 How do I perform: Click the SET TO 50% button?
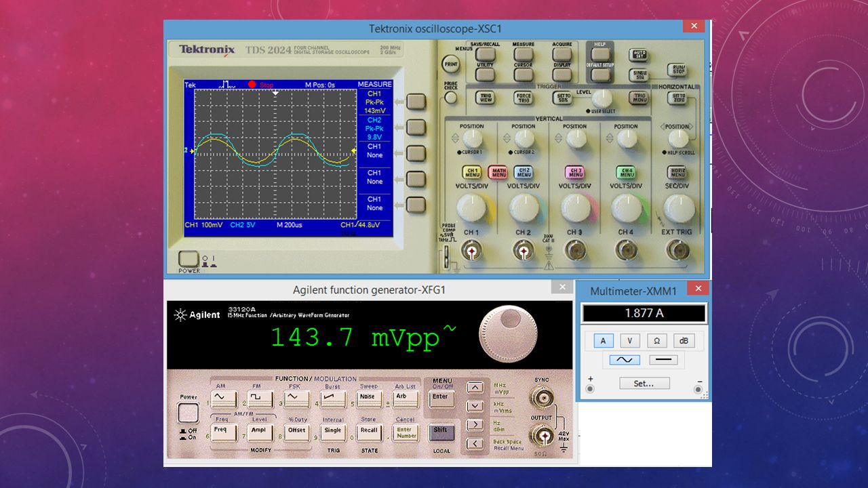564,98
